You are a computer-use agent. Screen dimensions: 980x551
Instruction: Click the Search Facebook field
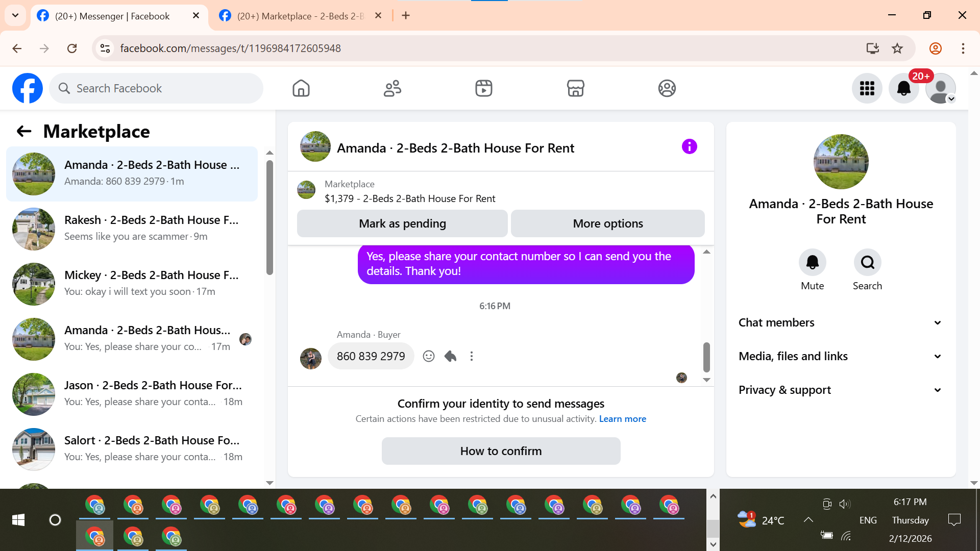click(156, 88)
